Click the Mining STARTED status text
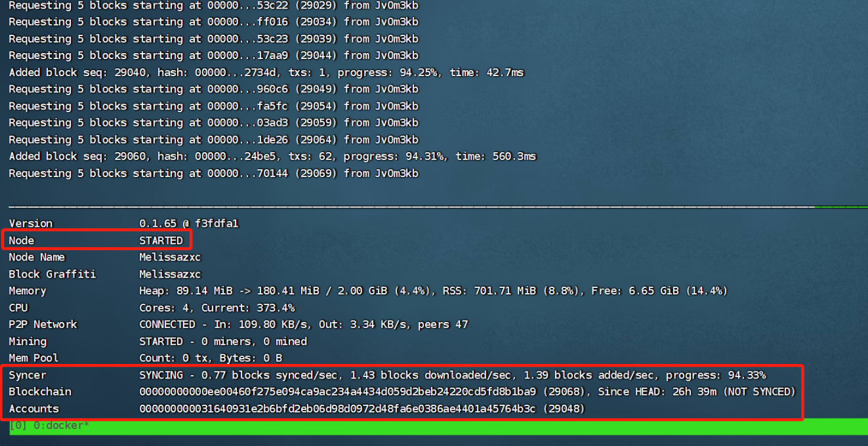This screenshot has width=868, height=446. [161, 341]
